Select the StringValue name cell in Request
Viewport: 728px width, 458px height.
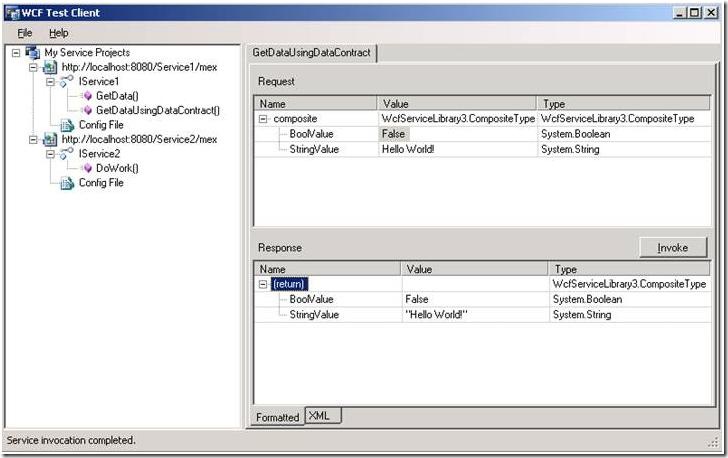click(314, 149)
